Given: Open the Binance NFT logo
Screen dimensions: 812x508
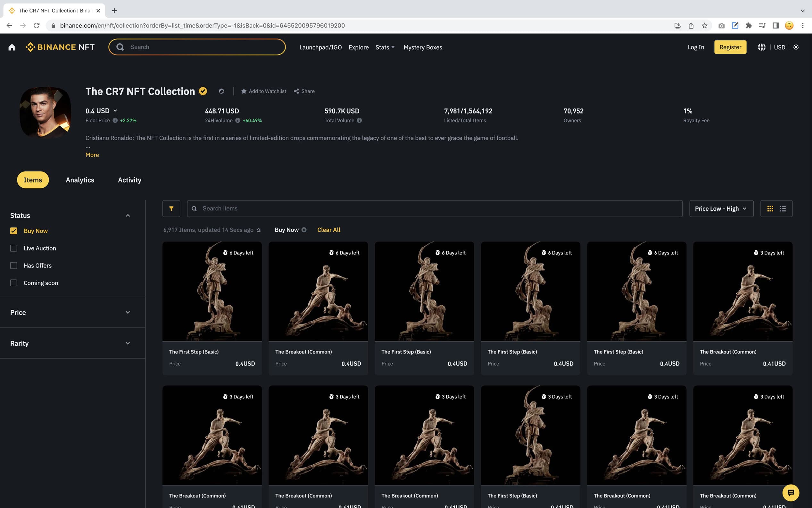Looking at the screenshot, I should (x=61, y=47).
